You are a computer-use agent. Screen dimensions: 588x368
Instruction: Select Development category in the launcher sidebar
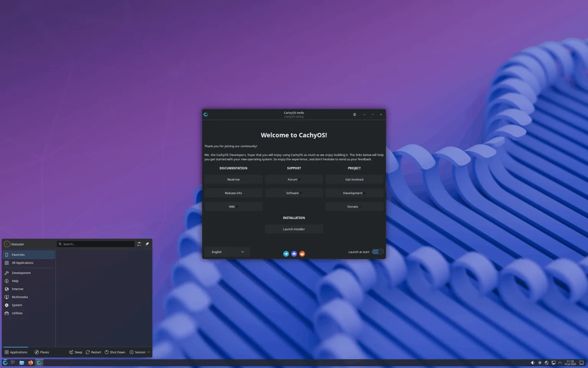tap(20, 273)
